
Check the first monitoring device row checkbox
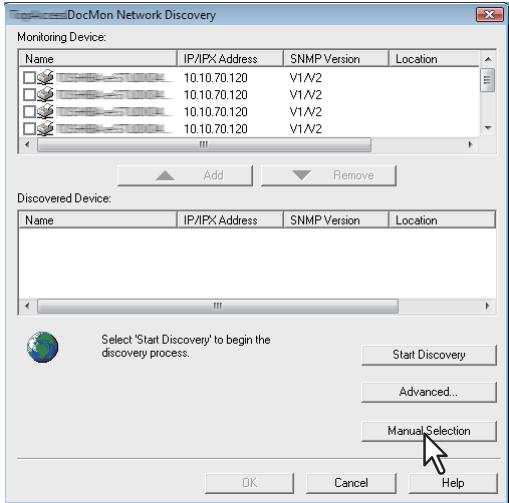tap(29, 78)
